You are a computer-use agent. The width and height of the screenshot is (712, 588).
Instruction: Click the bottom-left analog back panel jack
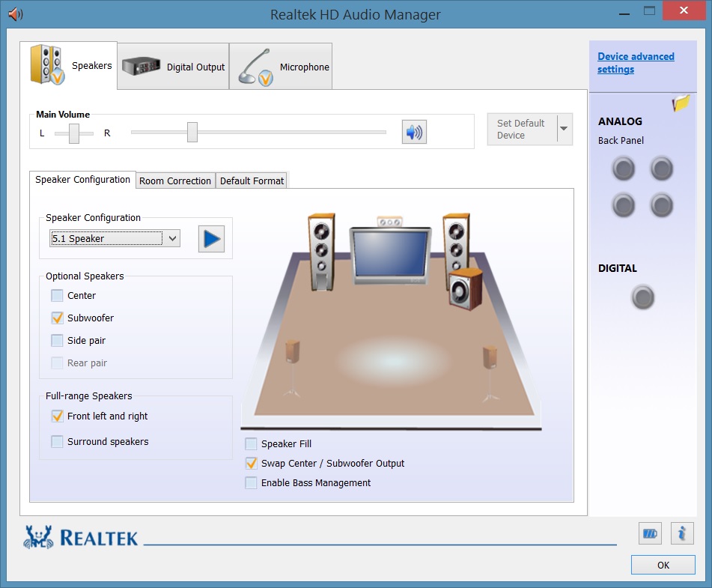[624, 205]
